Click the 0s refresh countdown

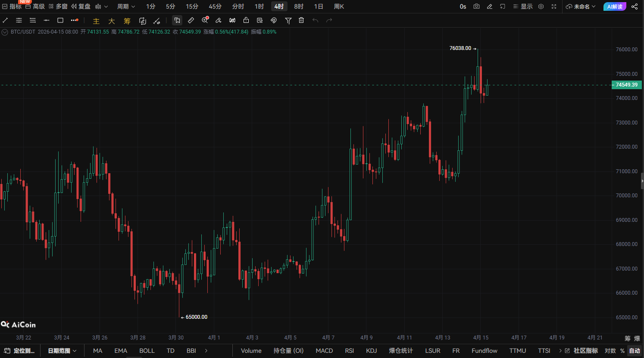463,6
